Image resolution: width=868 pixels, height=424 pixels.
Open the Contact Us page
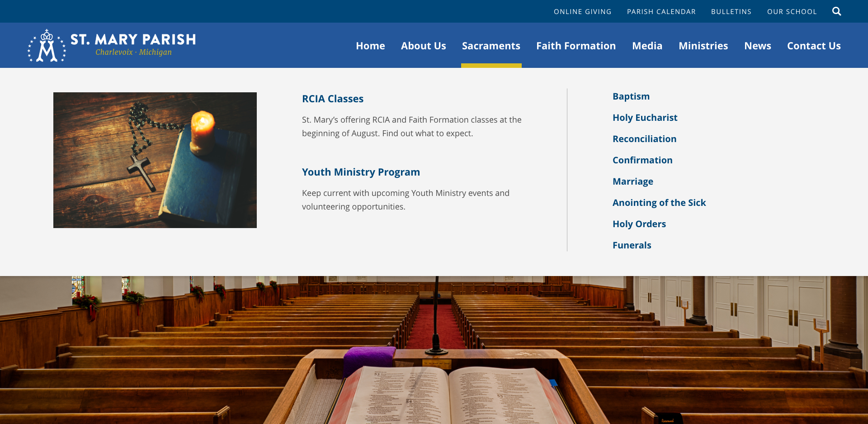coord(814,46)
